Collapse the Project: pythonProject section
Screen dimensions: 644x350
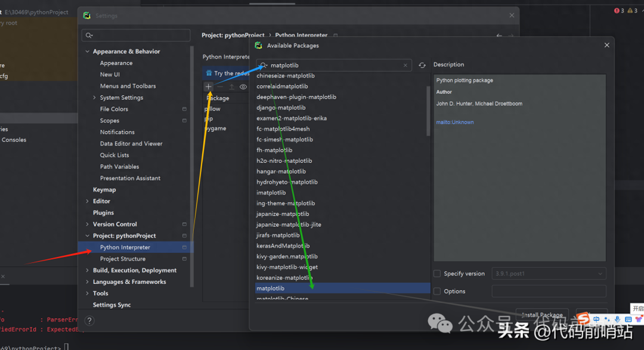click(87, 236)
